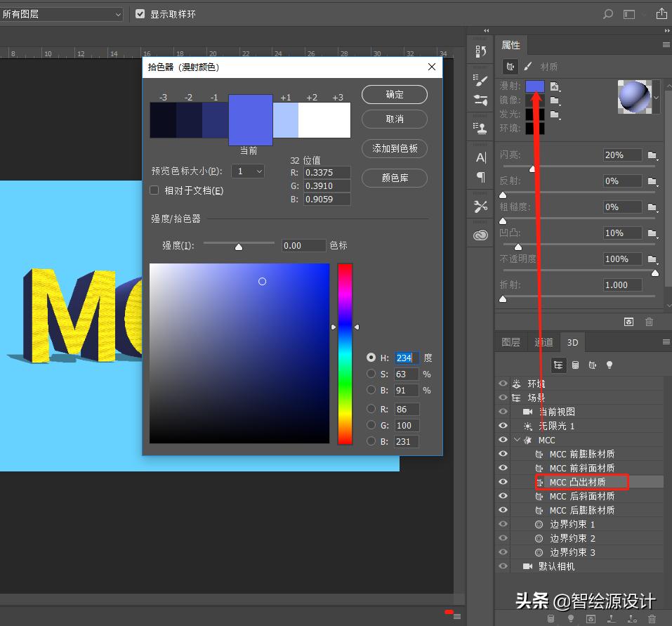Click the Creative Cloud libraries icon
Image resolution: width=672 pixels, height=626 pixels.
pyautogui.click(x=480, y=234)
